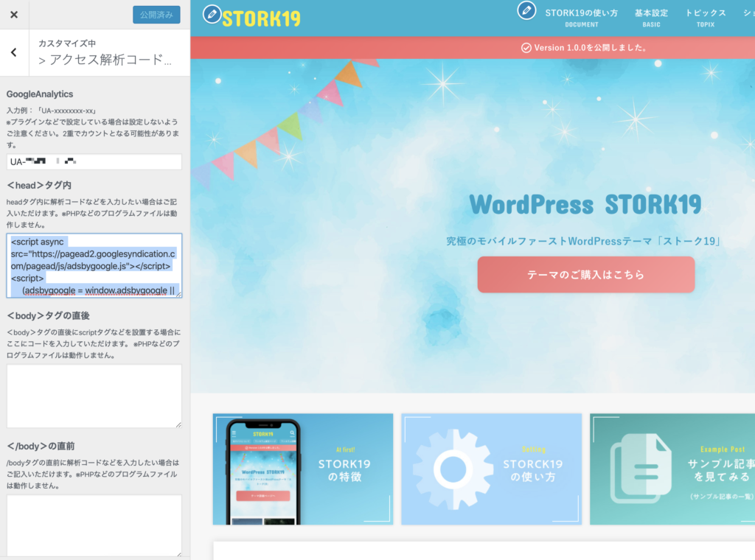Click the WordPress STORK19 hero heading
The image size is (755, 560).
[585, 204]
